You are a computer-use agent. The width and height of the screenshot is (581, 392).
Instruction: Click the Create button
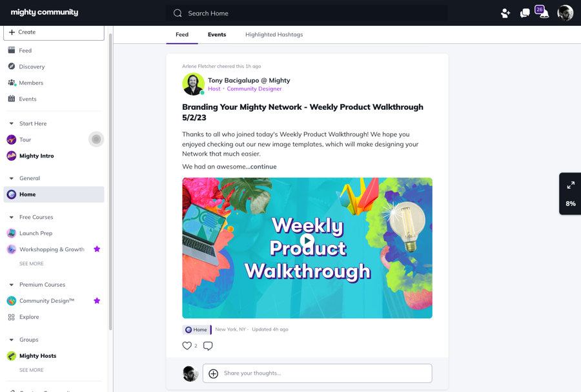tap(54, 32)
